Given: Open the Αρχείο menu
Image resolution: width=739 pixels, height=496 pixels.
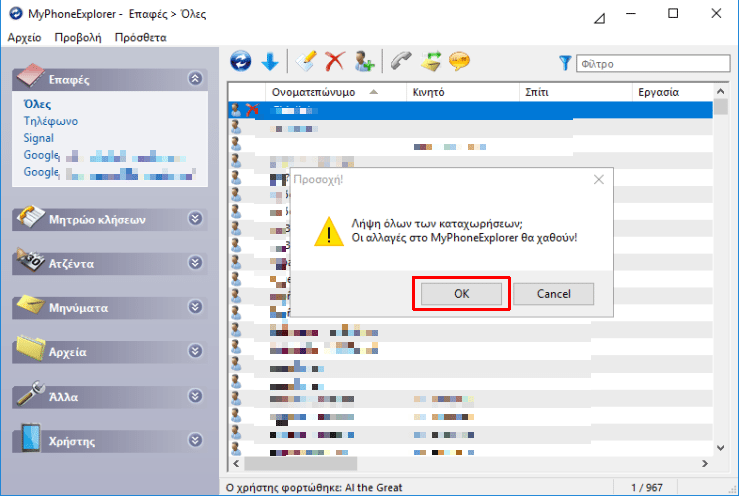Looking at the screenshot, I should 25,38.
